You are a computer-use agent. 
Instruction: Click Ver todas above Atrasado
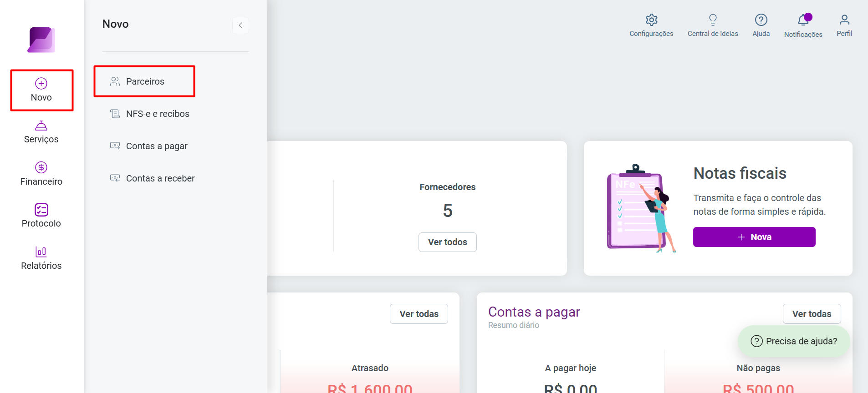[419, 314]
